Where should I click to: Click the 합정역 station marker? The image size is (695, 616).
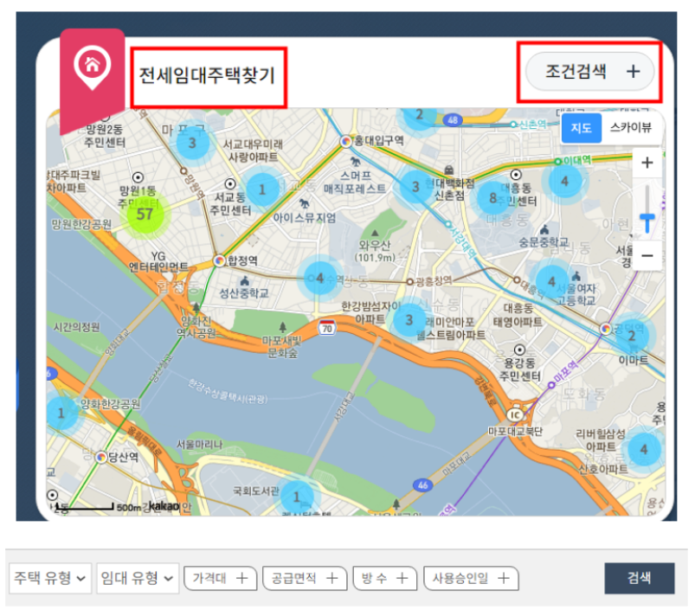(220, 260)
